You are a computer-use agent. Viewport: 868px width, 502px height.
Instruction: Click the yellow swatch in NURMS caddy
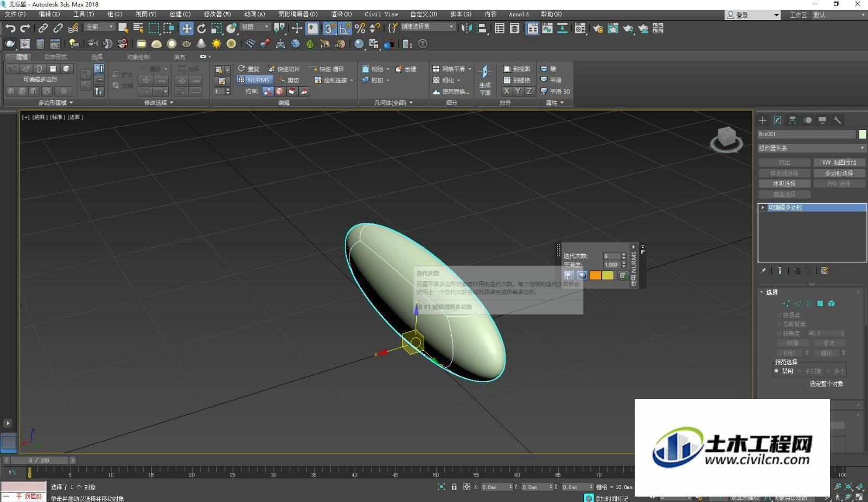coord(608,275)
